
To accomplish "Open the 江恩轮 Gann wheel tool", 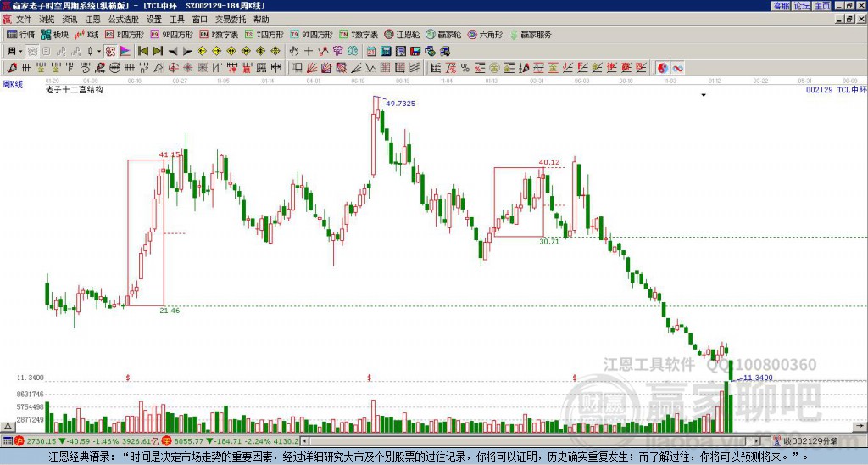I will pos(402,34).
